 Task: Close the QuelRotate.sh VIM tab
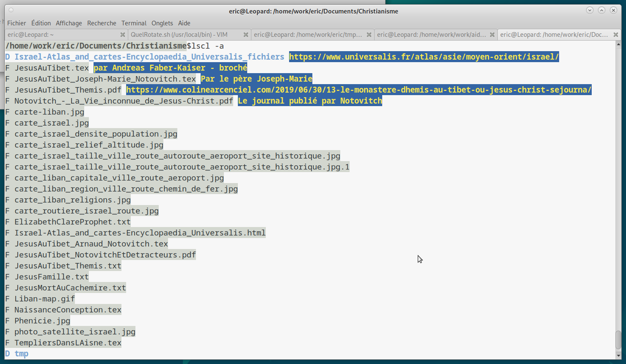pos(245,35)
